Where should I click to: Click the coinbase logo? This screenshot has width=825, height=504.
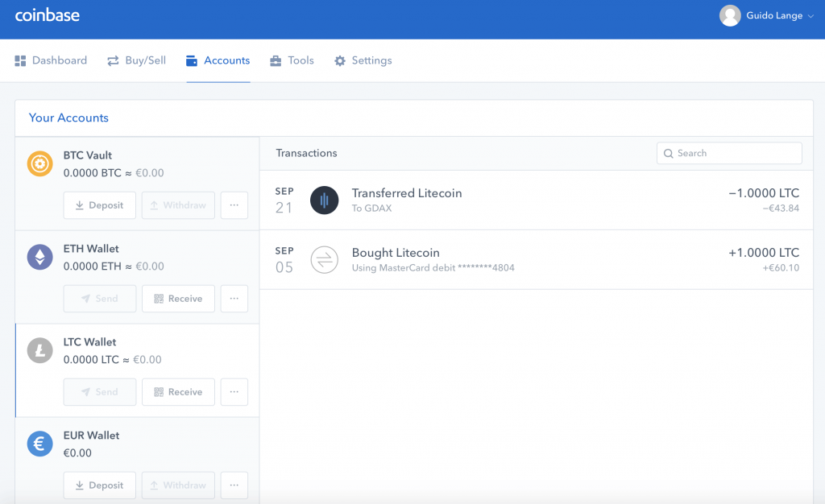pyautogui.click(x=48, y=15)
